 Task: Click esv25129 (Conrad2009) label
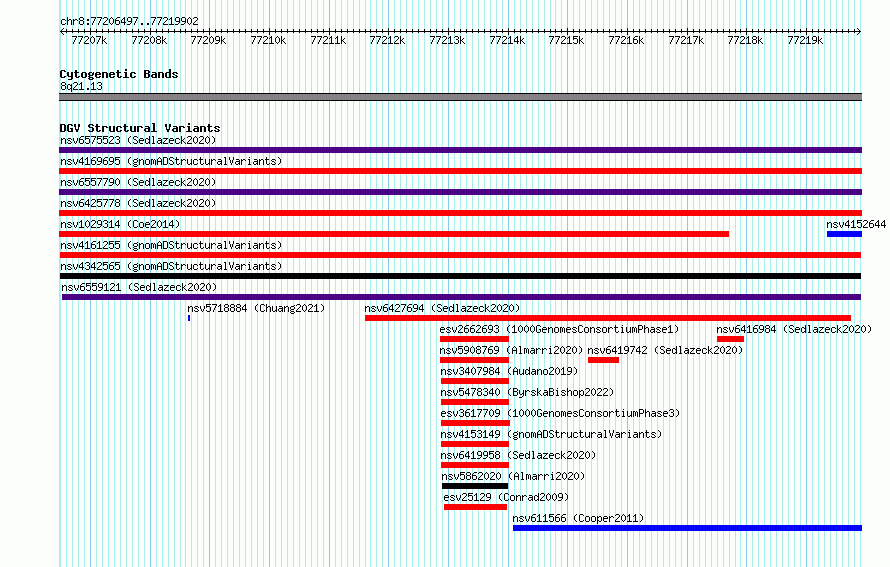(506, 497)
